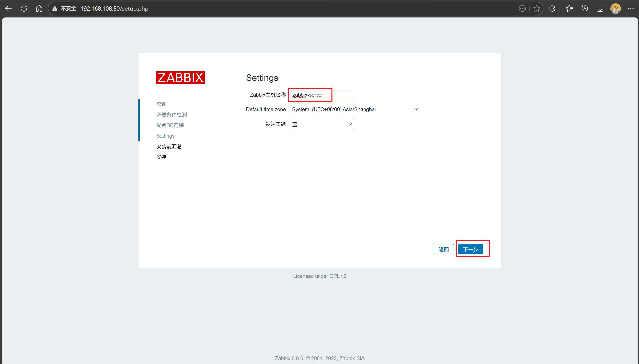Reload the setup page

point(24,9)
